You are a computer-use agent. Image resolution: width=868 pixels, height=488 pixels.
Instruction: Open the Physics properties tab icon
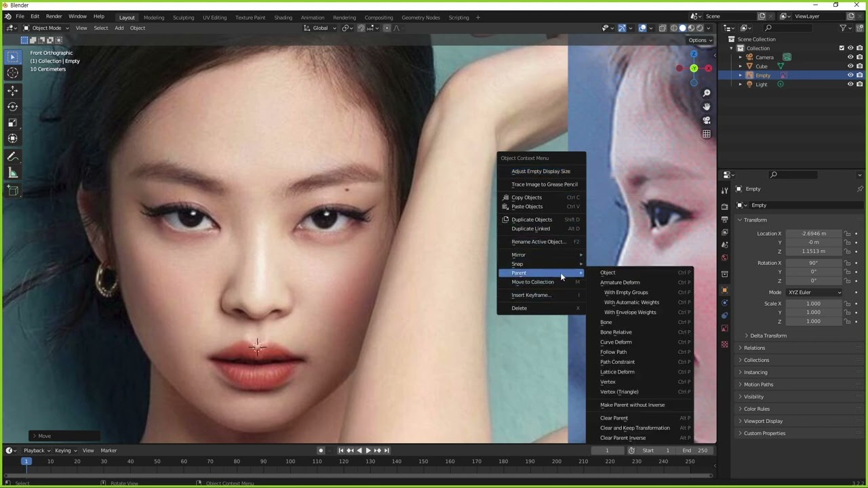[724, 303]
